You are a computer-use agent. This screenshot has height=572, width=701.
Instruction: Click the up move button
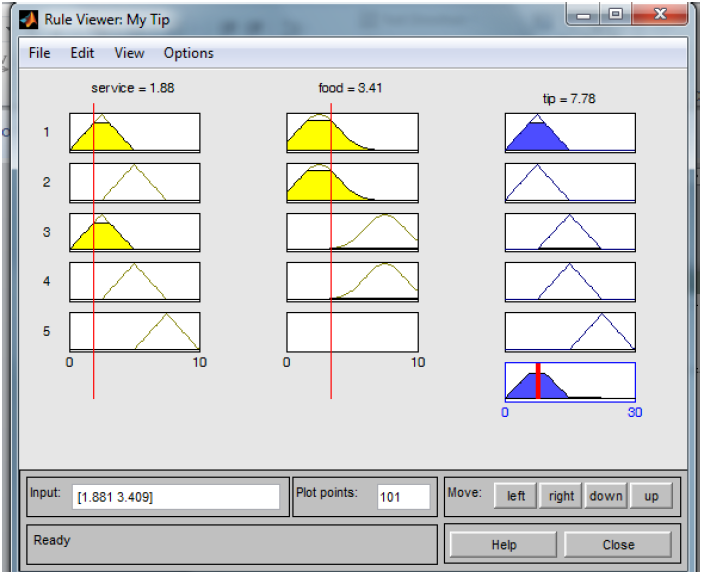(651, 496)
